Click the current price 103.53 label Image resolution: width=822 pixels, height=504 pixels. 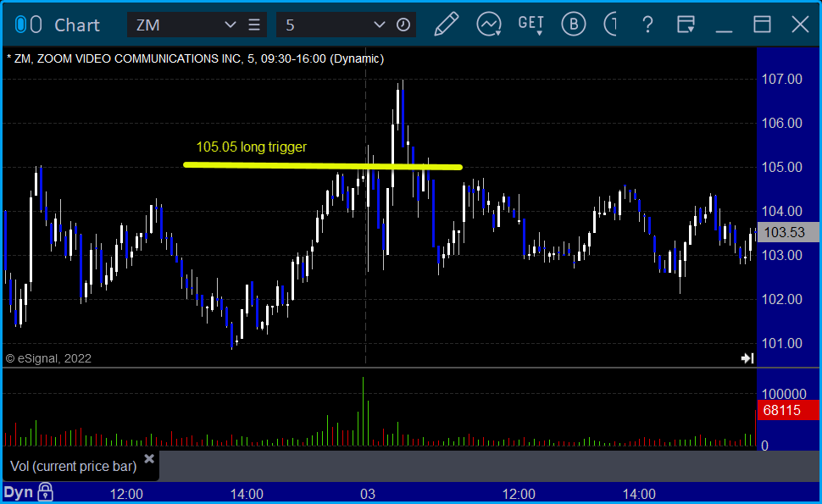pos(787,232)
